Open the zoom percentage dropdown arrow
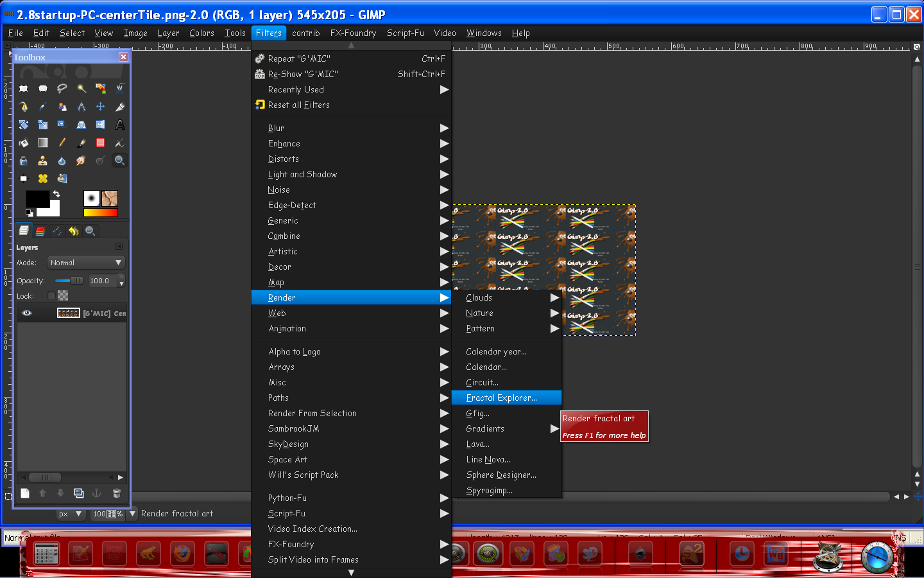The height and width of the screenshot is (578, 924). (133, 514)
